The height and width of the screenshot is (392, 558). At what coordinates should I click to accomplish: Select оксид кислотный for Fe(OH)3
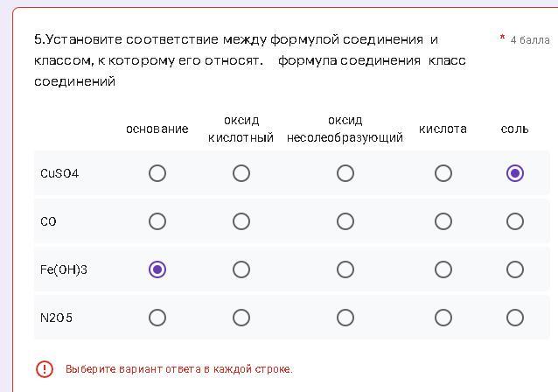point(241,269)
